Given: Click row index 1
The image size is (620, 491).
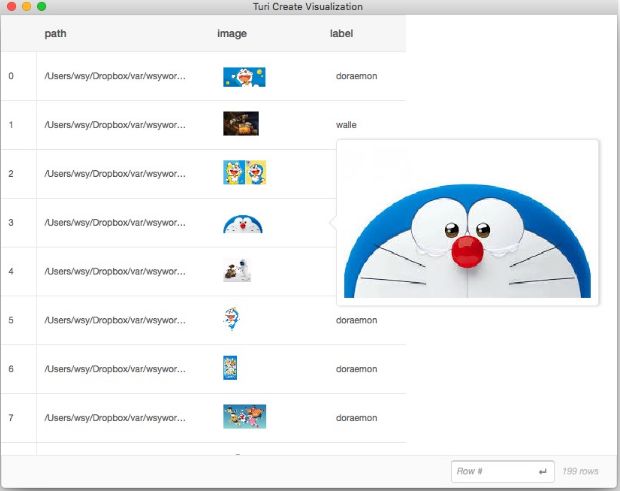Looking at the screenshot, I should (x=11, y=125).
